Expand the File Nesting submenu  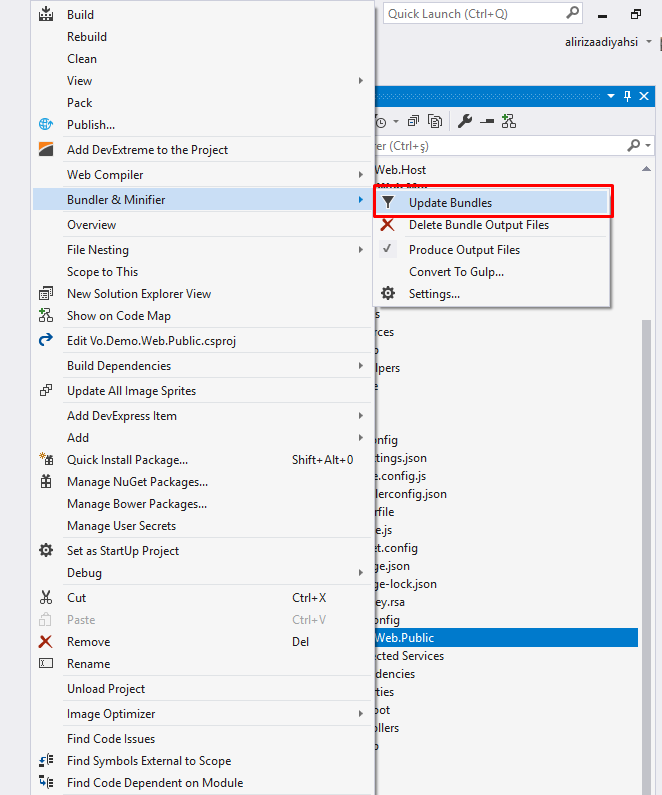361,249
